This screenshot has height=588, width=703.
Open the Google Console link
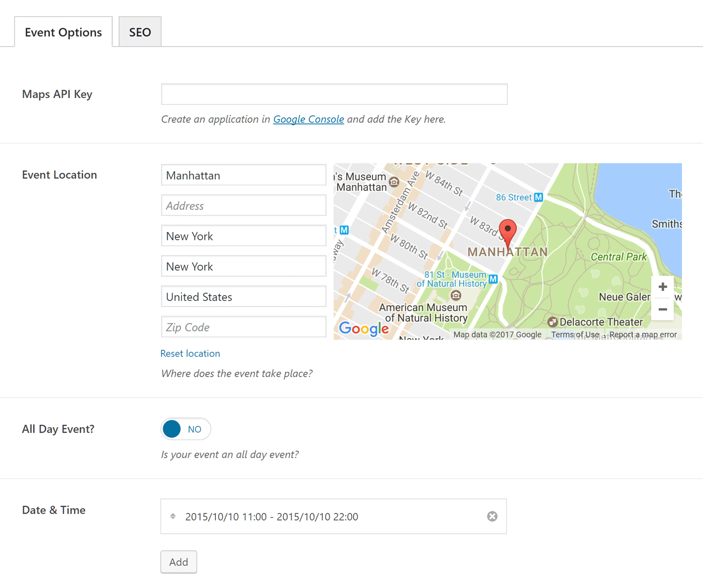(308, 119)
